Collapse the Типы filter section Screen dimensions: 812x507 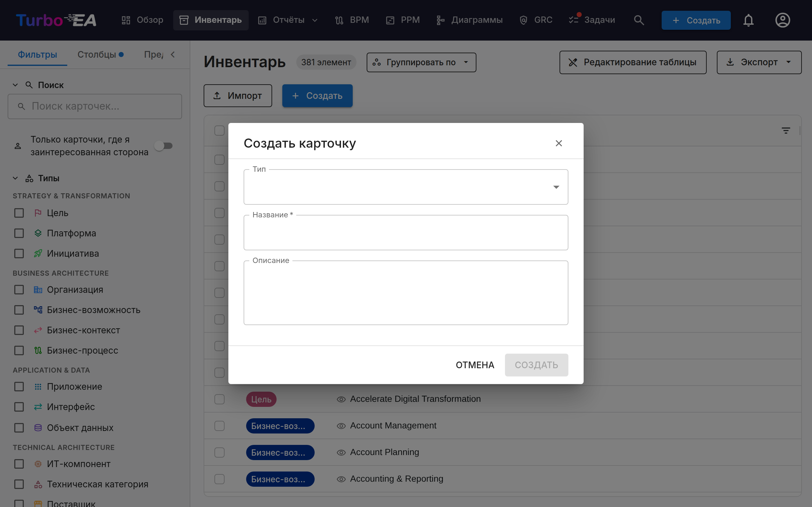(15, 178)
